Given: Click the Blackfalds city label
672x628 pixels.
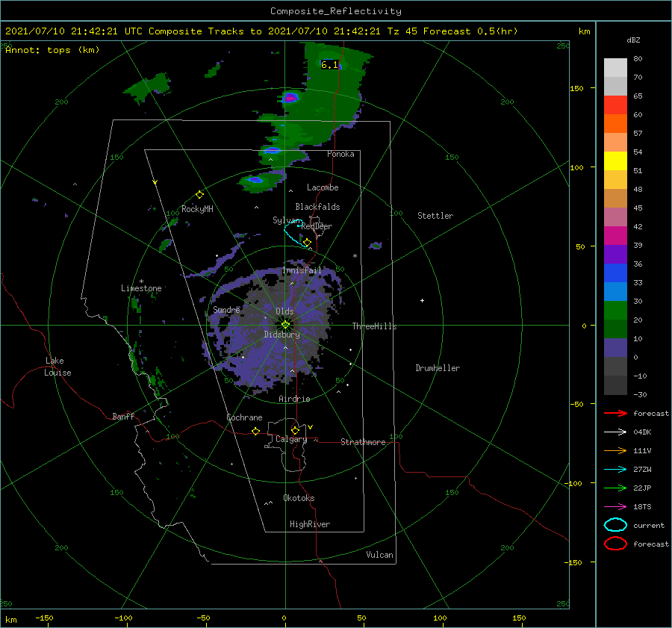Looking at the screenshot, I should click(x=317, y=207).
